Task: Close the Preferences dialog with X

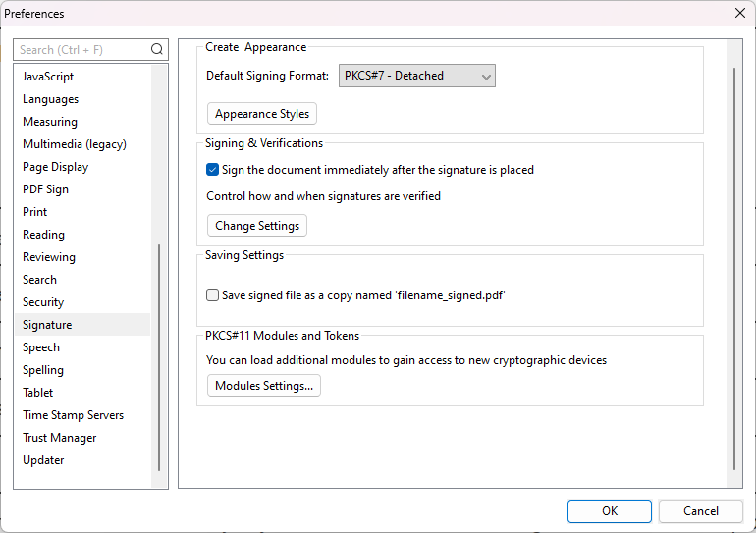Action: click(x=740, y=13)
